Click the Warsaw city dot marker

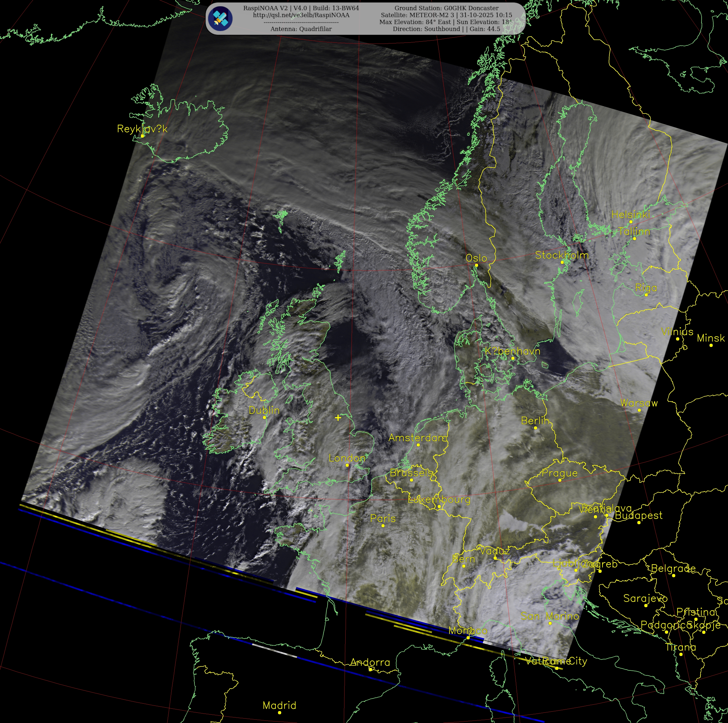pos(639,410)
